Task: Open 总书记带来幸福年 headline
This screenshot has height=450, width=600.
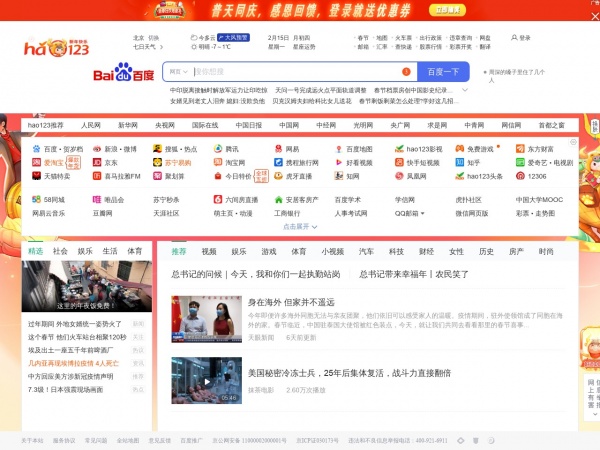Action: click(414, 274)
